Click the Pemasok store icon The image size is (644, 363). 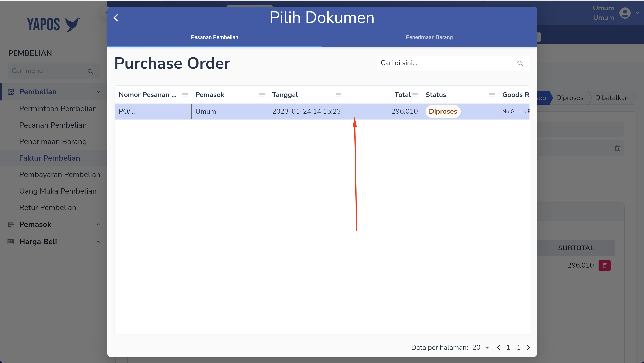pyautogui.click(x=11, y=225)
